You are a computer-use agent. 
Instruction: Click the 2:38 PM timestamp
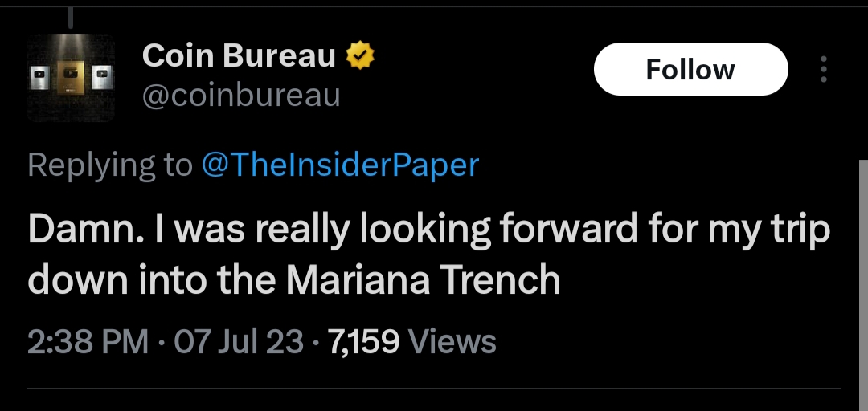pyautogui.click(x=88, y=342)
